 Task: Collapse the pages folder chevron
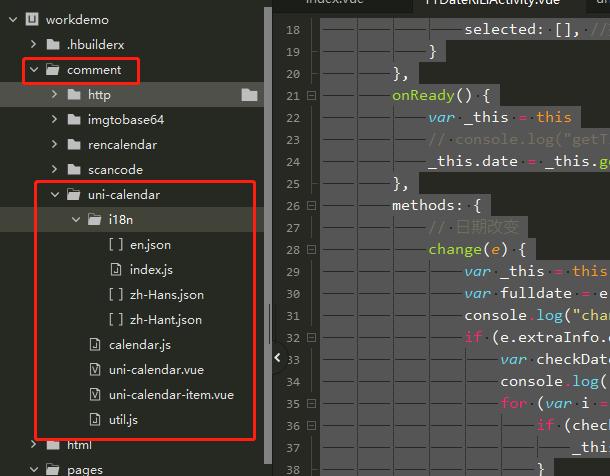click(x=34, y=470)
